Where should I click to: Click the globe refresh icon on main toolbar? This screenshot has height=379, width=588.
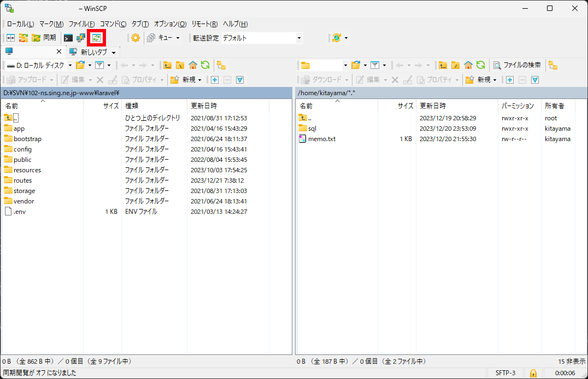tap(337, 38)
